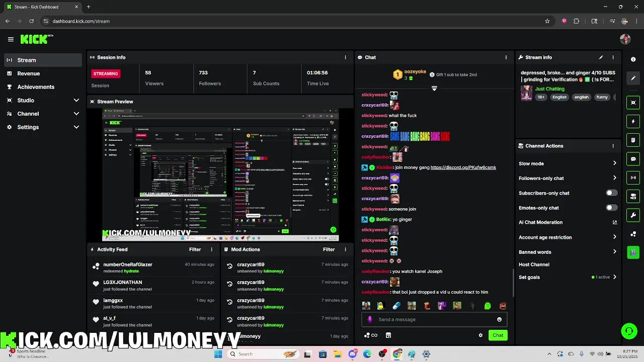Open the profile avatar menu top right
Screen dimensions: 644x362
pos(625,39)
